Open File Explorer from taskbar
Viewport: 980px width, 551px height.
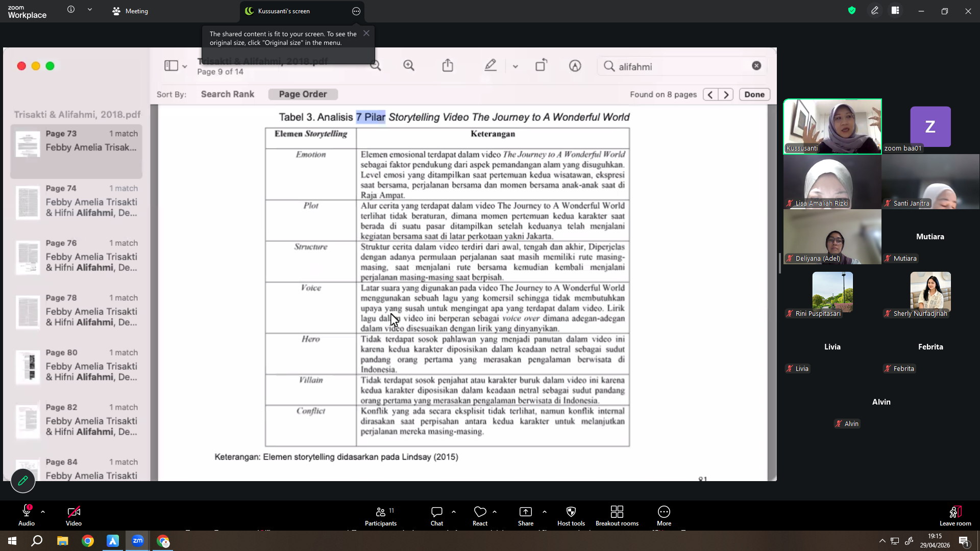point(62,541)
